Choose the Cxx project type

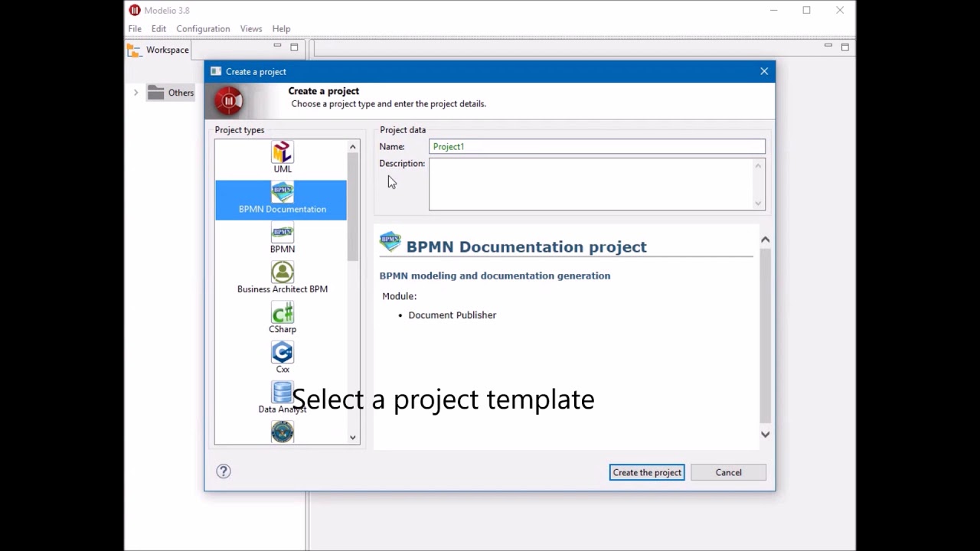click(282, 358)
